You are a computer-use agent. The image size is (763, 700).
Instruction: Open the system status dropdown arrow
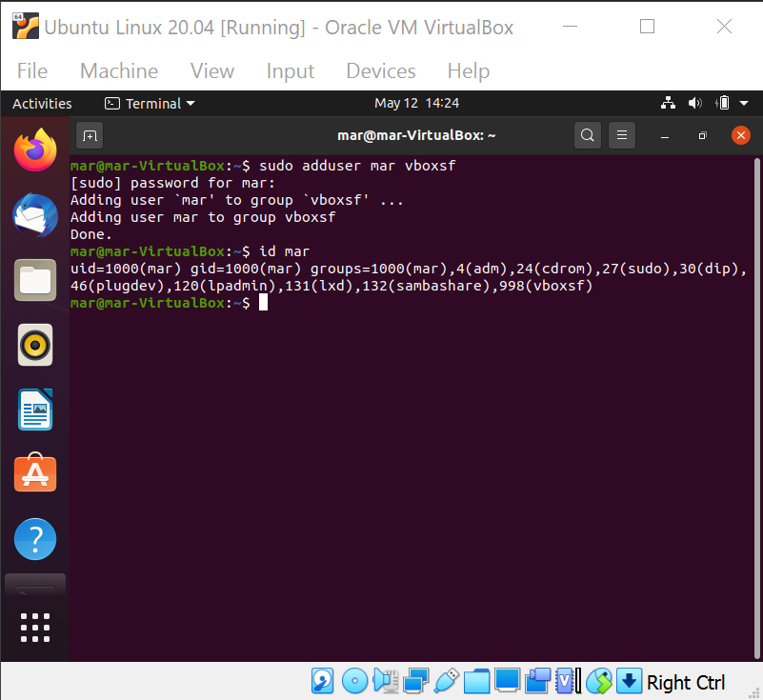pos(746,103)
